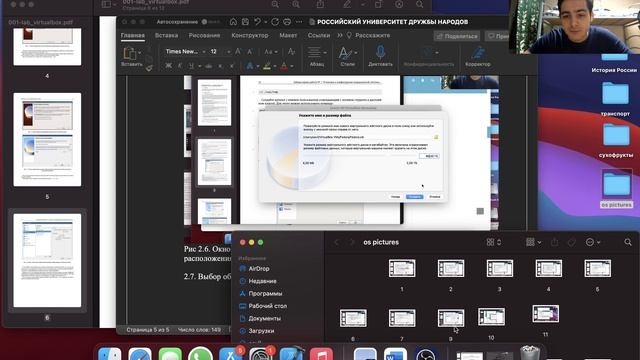Image resolution: width=640 pixels, height=360 pixels.
Task: Go back in Finder os pictures window
Action: tap(336, 242)
